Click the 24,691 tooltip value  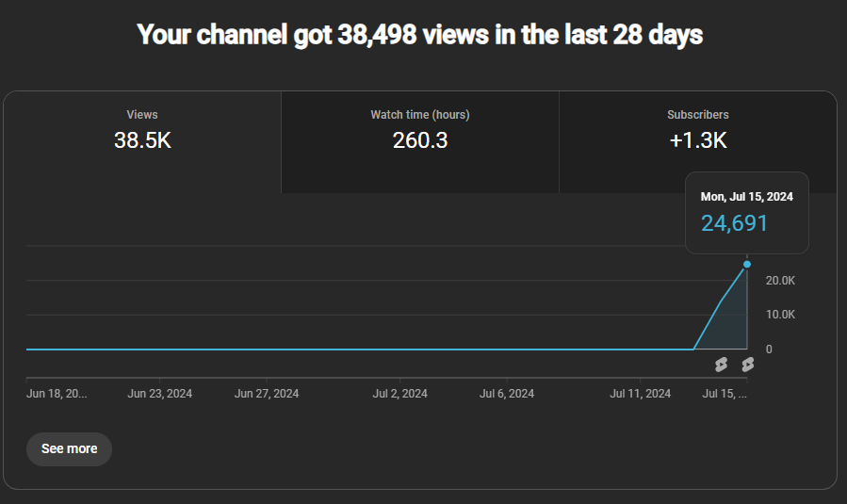coord(734,223)
